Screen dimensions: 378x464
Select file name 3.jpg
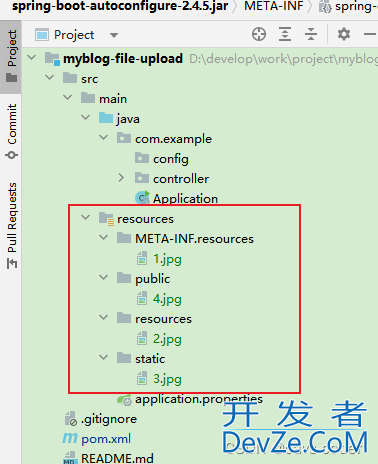(167, 379)
